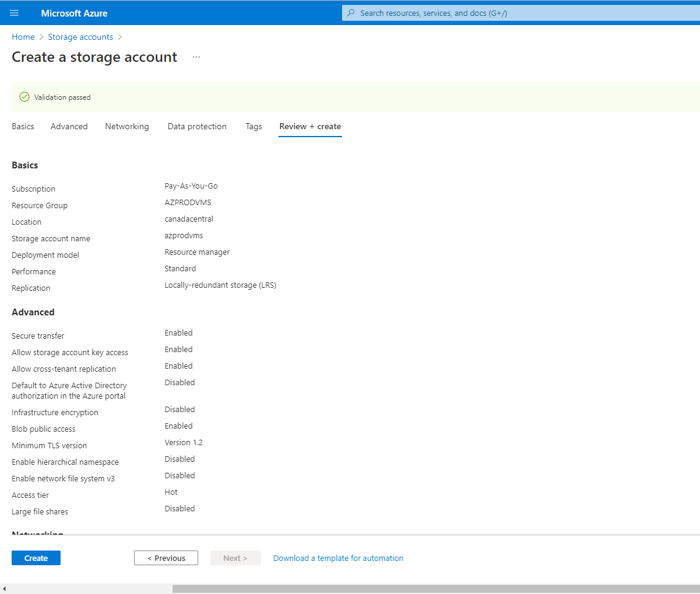
Task: Click Default to Azure Active Directory authorization label
Action: 69,390
